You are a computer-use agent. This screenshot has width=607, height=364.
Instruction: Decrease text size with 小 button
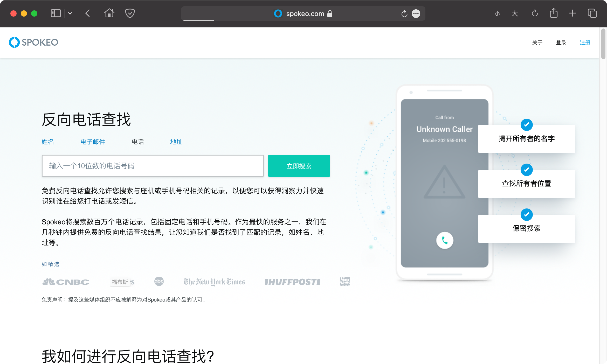pos(497,13)
